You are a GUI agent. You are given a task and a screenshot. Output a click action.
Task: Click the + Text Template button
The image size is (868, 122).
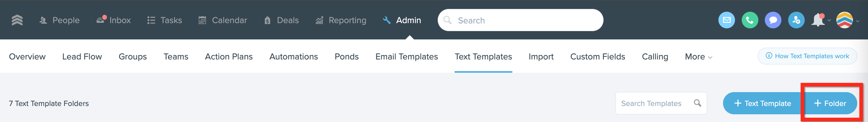point(762,104)
